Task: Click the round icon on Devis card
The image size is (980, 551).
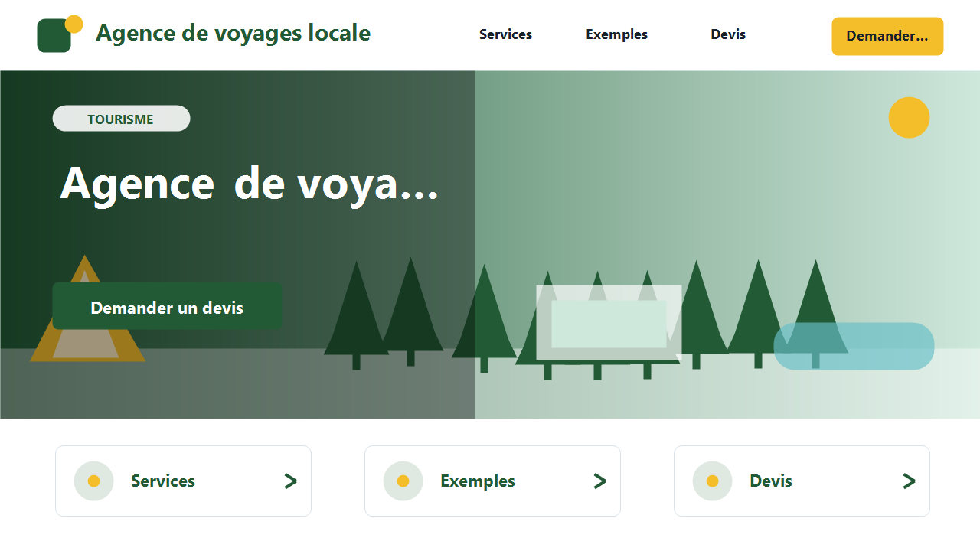Action: pos(713,481)
